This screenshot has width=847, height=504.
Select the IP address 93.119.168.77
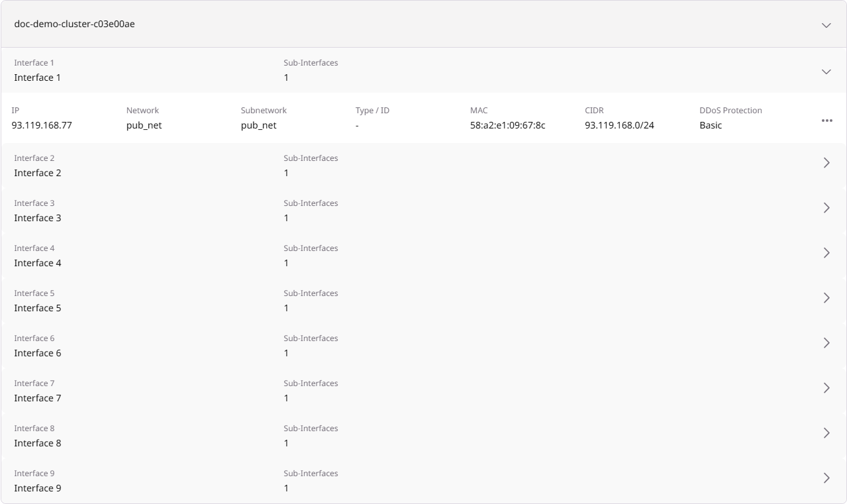coord(42,125)
